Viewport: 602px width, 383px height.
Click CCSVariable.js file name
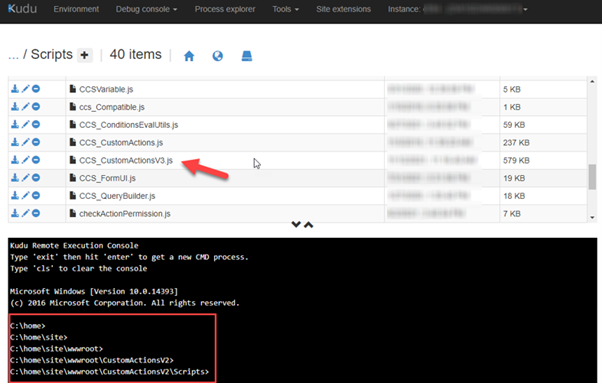pos(106,89)
